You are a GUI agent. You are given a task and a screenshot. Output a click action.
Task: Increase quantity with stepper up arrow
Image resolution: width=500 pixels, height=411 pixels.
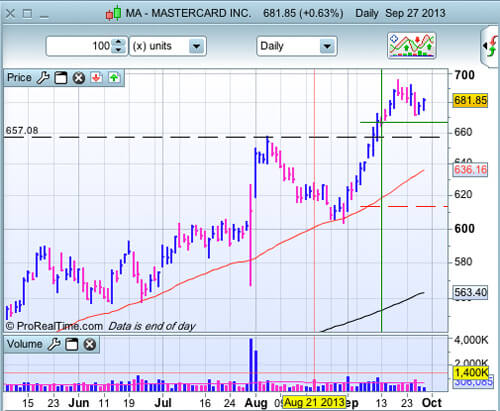point(119,42)
